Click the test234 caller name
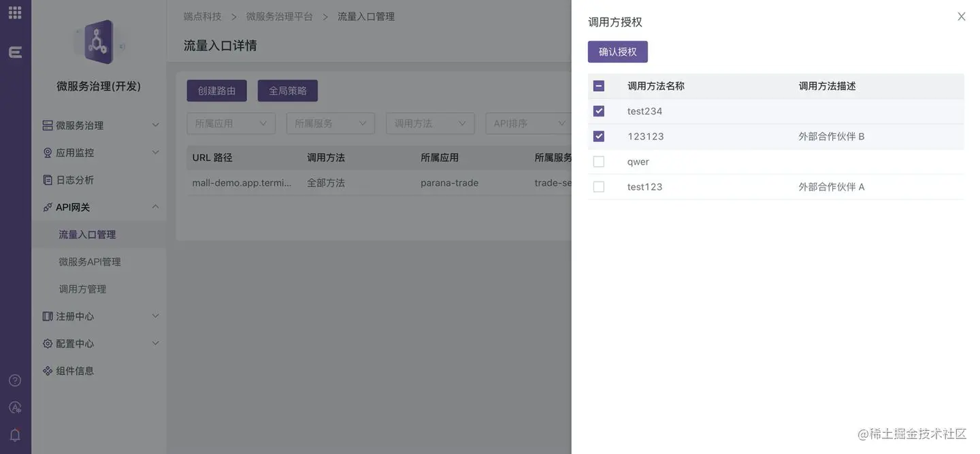The height and width of the screenshot is (454, 980). (x=645, y=111)
